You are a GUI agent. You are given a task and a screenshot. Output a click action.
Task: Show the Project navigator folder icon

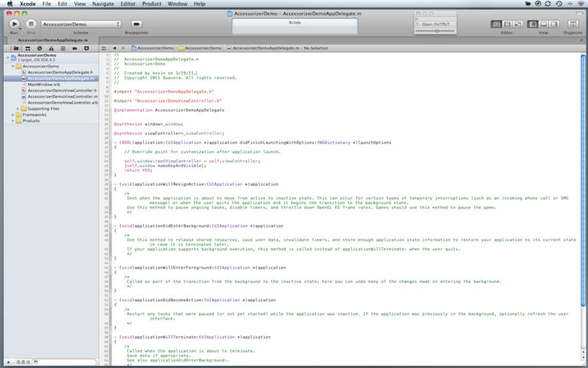[x=15, y=49]
